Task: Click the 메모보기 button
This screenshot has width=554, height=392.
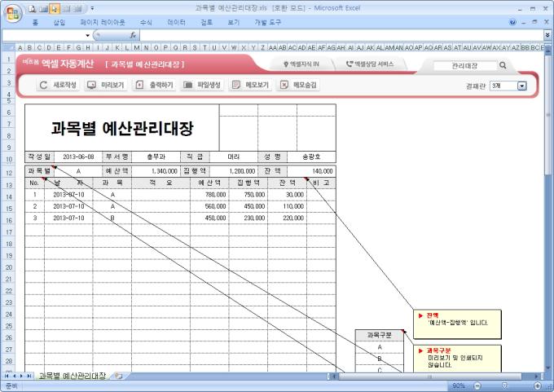Action: 250,85
